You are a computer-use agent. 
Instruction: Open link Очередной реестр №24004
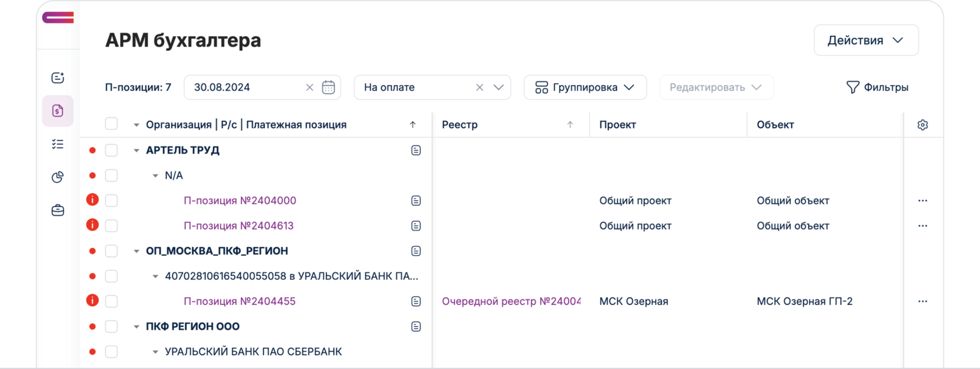tap(511, 301)
